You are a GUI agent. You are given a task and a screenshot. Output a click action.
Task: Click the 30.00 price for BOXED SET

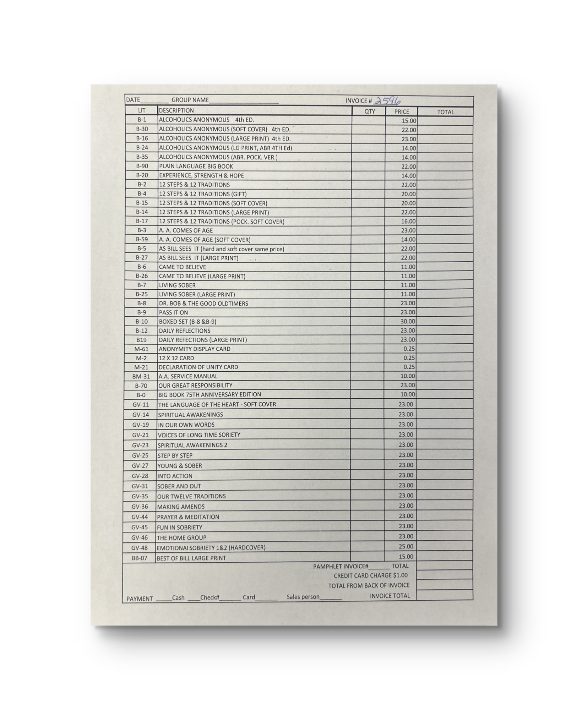tap(407, 321)
